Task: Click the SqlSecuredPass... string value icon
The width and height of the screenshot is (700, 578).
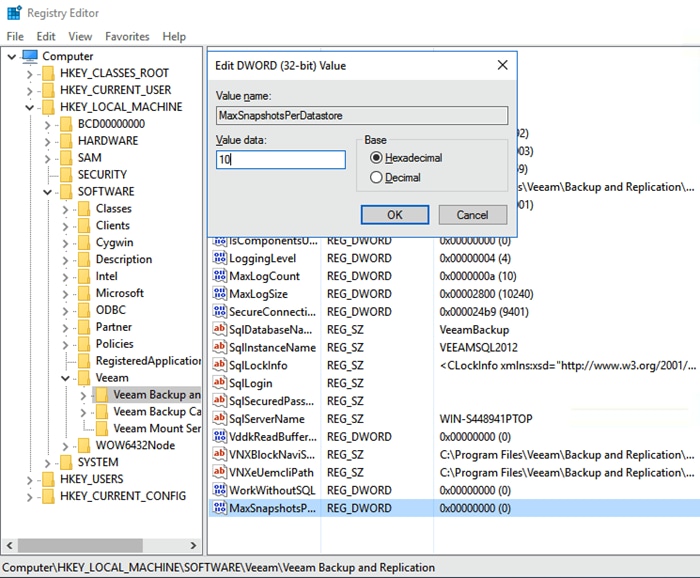Action: (x=220, y=401)
